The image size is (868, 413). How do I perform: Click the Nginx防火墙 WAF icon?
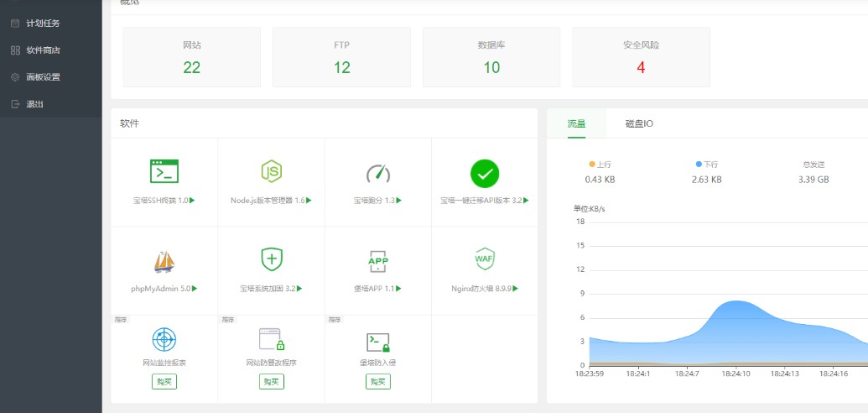click(x=485, y=259)
